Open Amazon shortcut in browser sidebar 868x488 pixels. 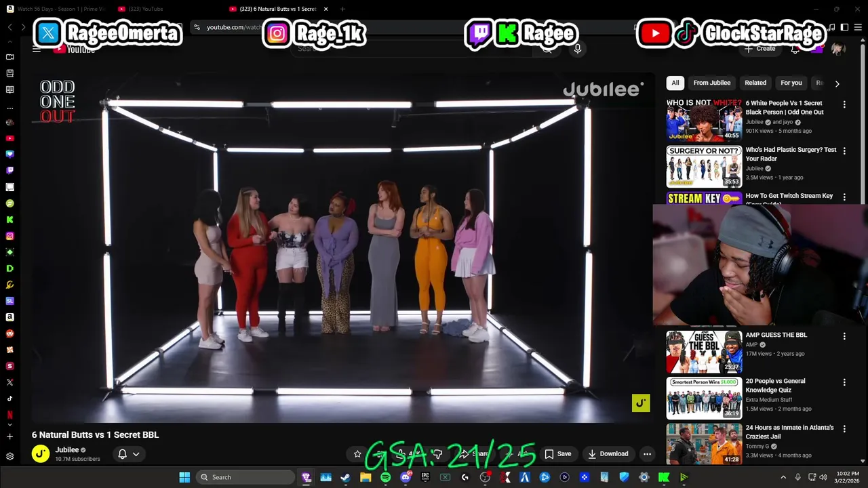pyautogui.click(x=9, y=317)
